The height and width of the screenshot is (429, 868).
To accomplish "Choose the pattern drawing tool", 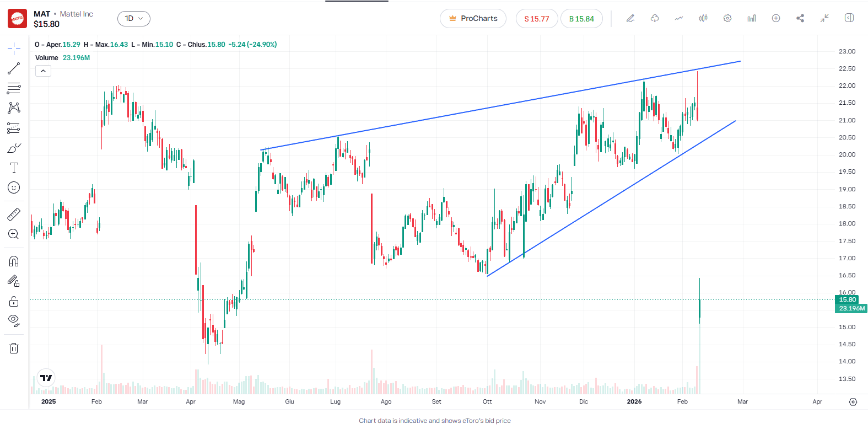I will tap(14, 108).
